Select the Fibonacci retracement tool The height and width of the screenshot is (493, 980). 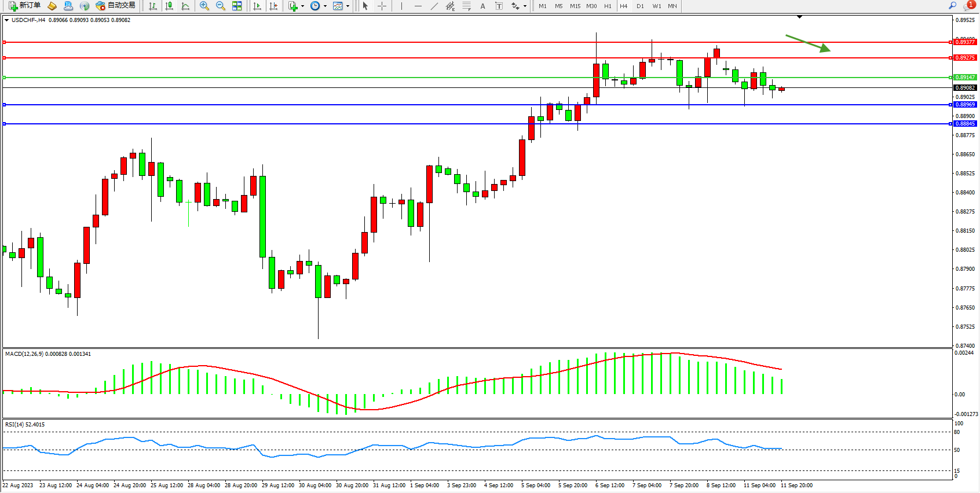(466, 6)
